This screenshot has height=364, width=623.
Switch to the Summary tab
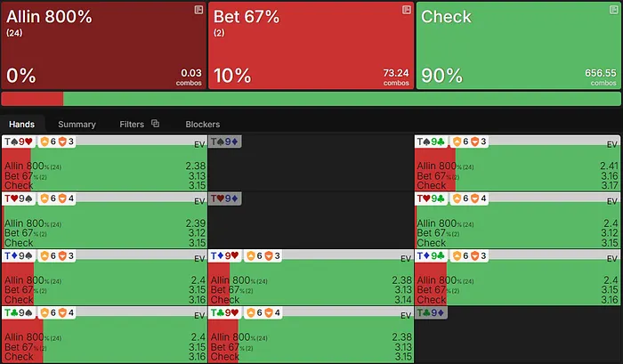[77, 125]
